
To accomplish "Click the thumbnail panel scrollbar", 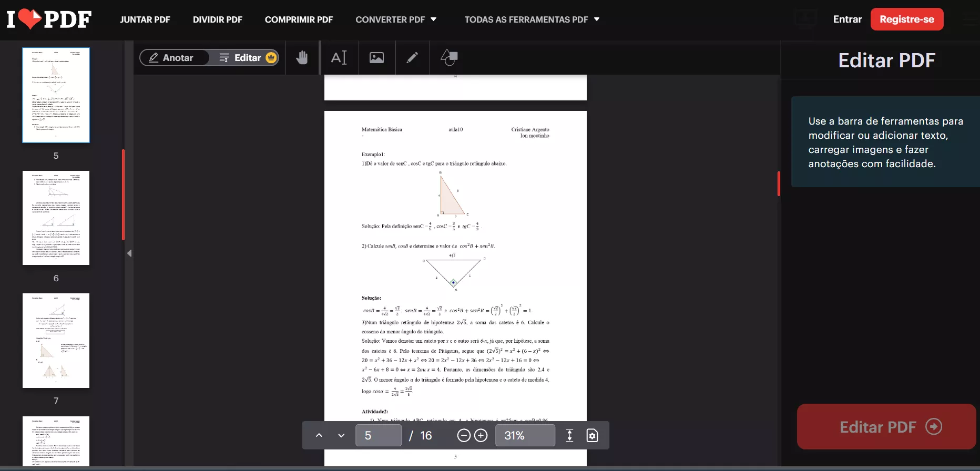I will click(123, 194).
